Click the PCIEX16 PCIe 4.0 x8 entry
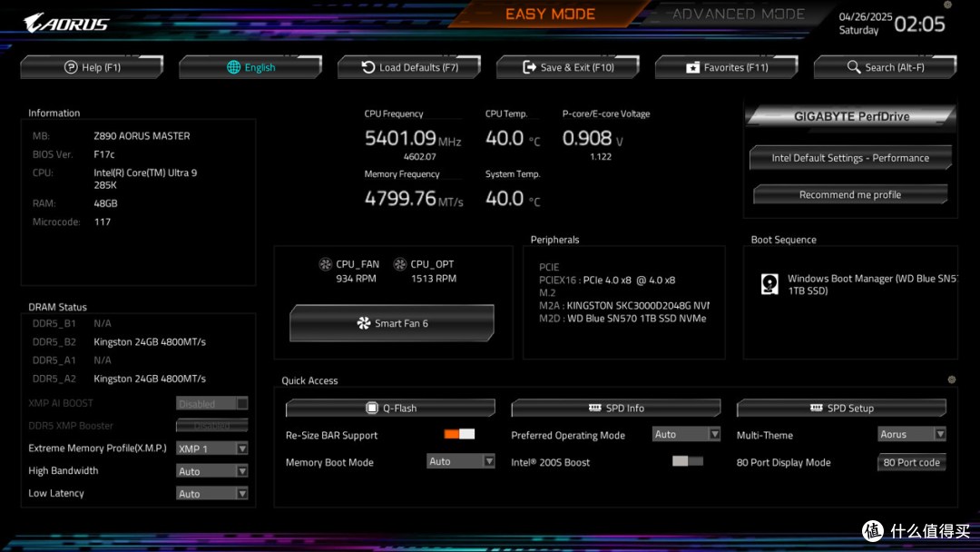980x552 pixels. [x=607, y=280]
